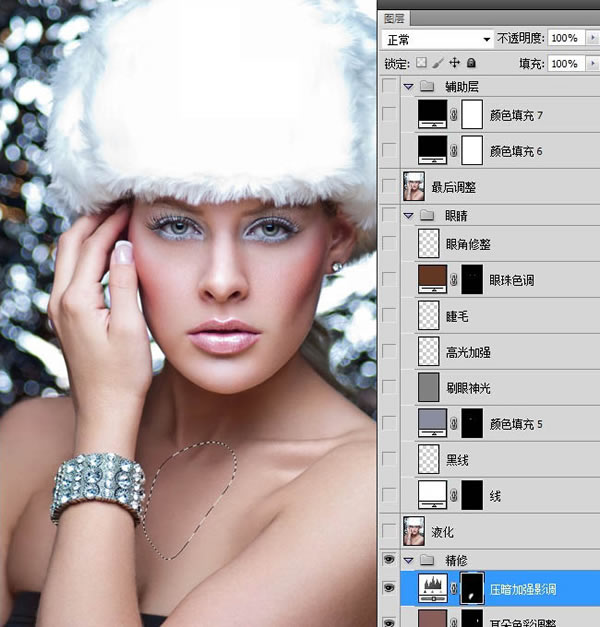Select the 颜色填充 5 black layer mask
Viewport: 600px width, 627px height.
(472, 423)
